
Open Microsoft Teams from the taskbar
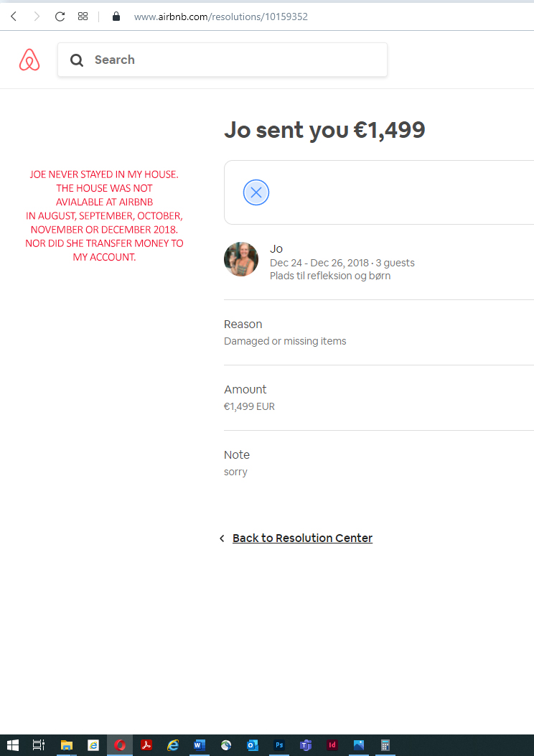point(306,745)
